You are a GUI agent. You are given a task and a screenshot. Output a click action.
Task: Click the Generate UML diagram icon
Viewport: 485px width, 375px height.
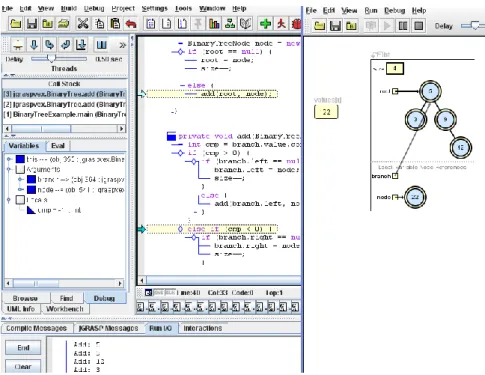[230, 24]
